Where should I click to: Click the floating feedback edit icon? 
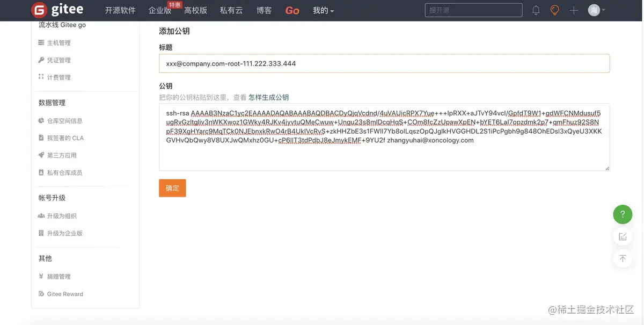click(623, 236)
